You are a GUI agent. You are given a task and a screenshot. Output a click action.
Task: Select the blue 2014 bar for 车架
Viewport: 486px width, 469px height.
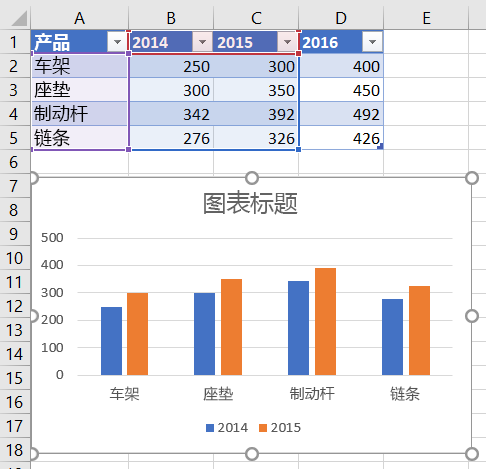(x=111, y=341)
